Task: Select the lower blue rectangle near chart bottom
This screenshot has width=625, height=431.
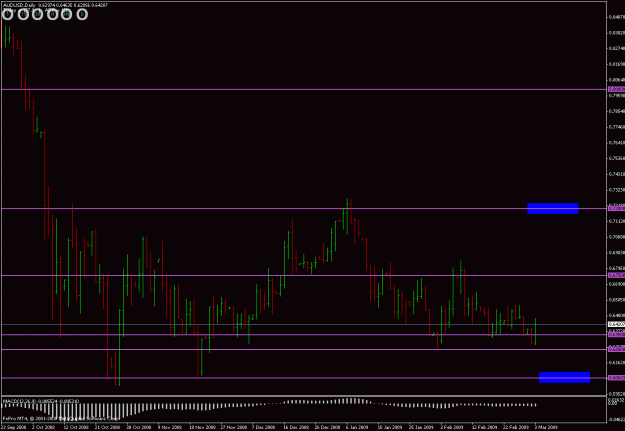Action: tap(564, 378)
